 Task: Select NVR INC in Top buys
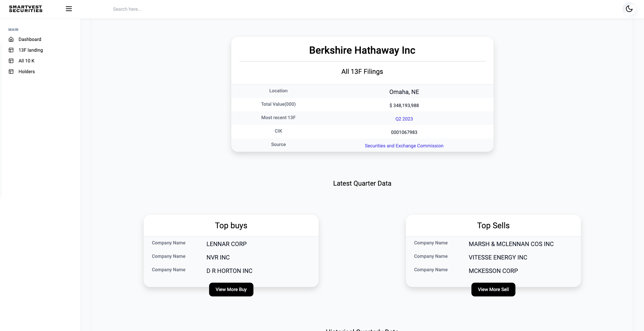[x=218, y=257]
